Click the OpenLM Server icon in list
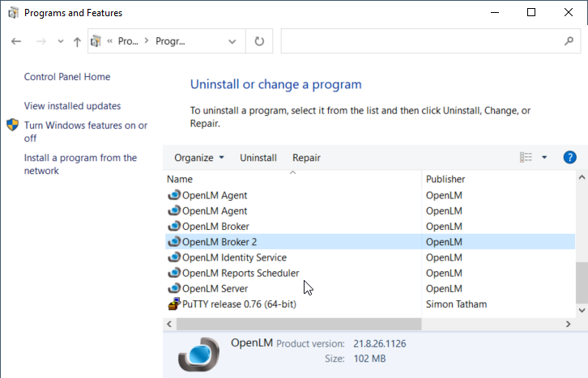The image size is (588, 378). pyautogui.click(x=173, y=289)
